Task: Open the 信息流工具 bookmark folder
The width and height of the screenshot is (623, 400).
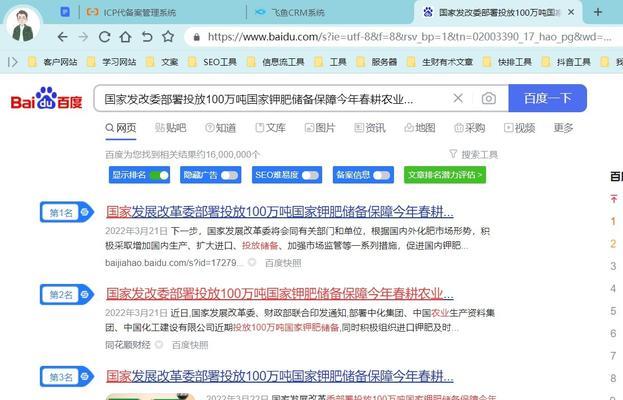Action: tap(275, 62)
